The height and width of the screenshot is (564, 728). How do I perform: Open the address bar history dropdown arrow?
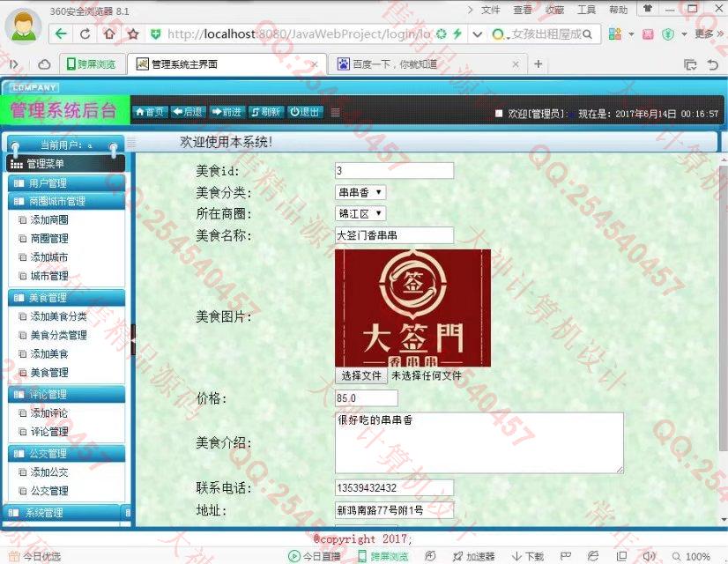point(477,33)
